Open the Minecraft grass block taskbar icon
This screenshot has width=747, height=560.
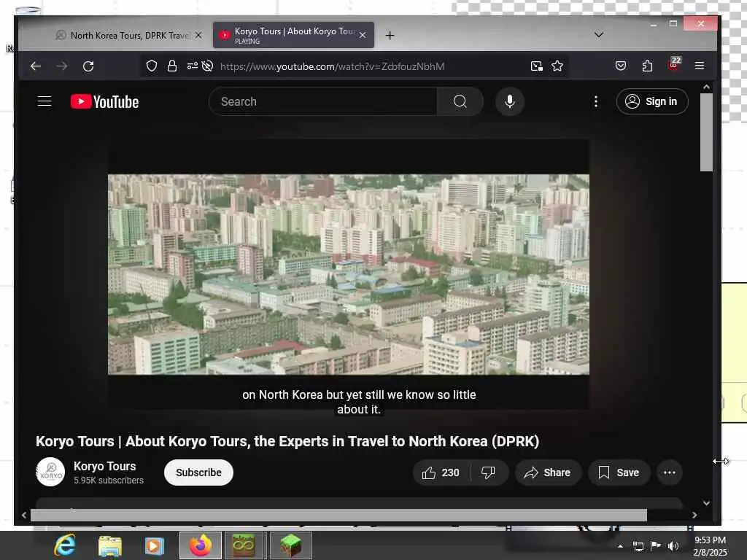pos(291,545)
